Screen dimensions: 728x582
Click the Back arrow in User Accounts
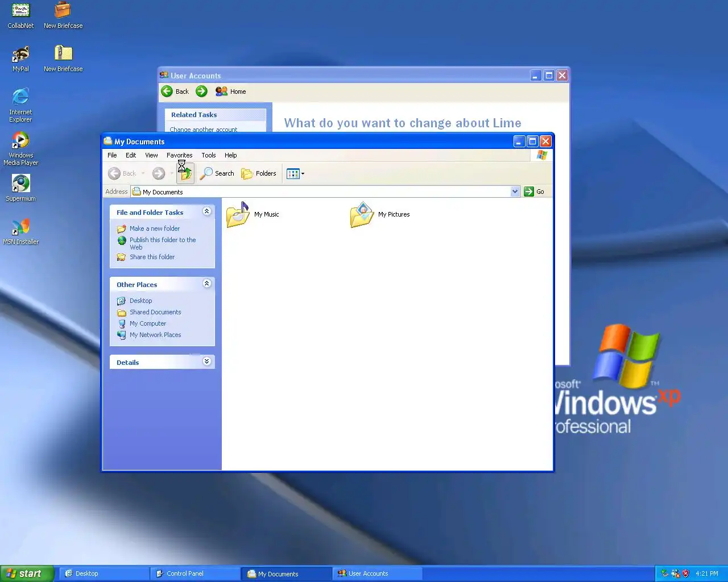click(175, 92)
